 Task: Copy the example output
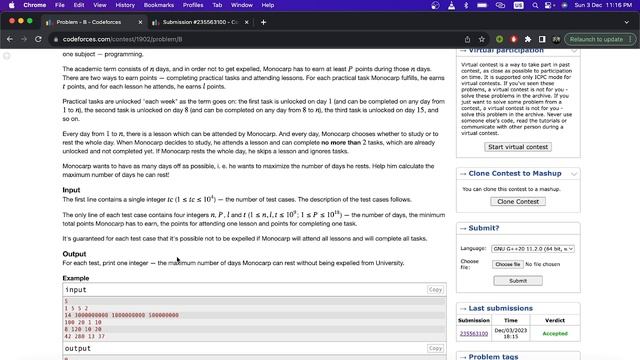pos(435,348)
